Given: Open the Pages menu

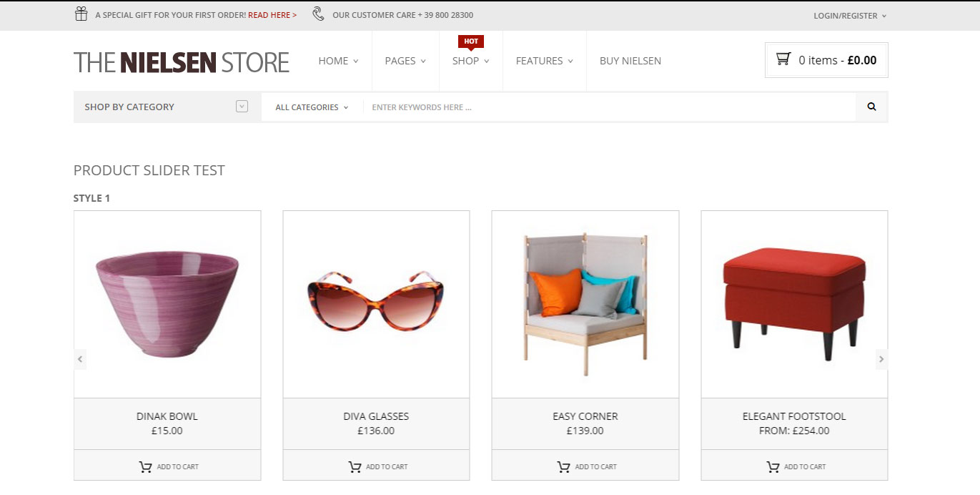Looking at the screenshot, I should [x=405, y=61].
